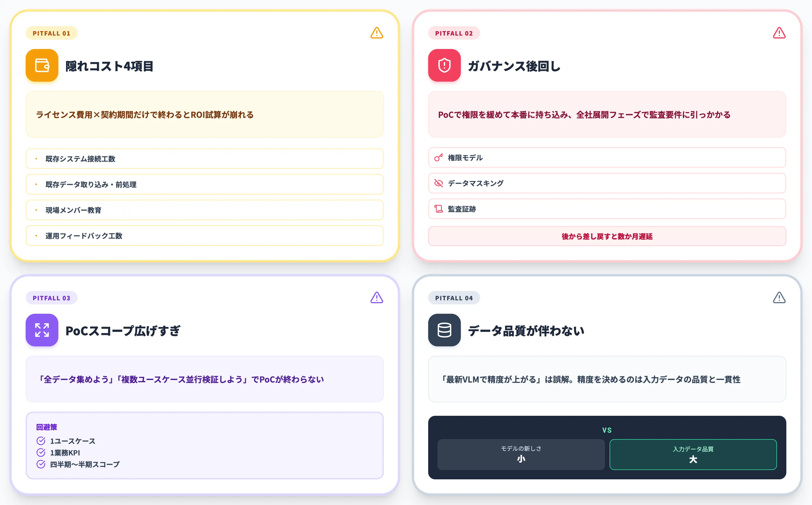Click the 現場メンバー教育 row
Screen dimensions: 812x505
204,210
